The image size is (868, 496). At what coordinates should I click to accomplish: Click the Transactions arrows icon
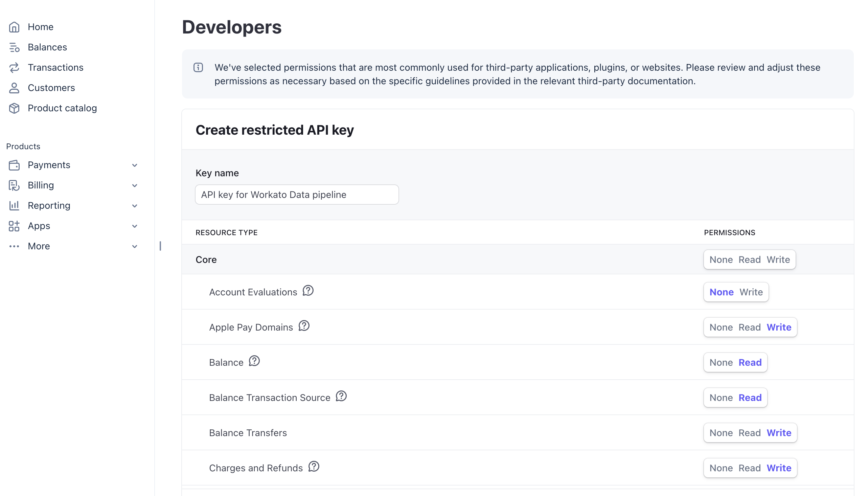pos(14,67)
